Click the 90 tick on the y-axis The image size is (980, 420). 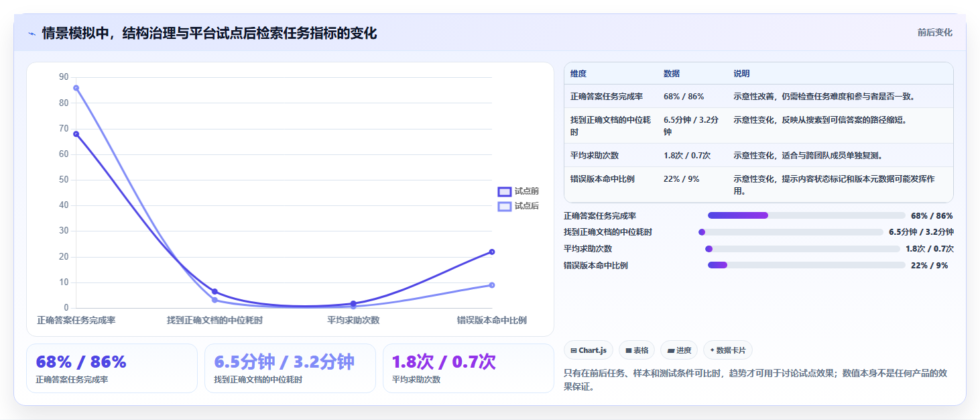64,77
